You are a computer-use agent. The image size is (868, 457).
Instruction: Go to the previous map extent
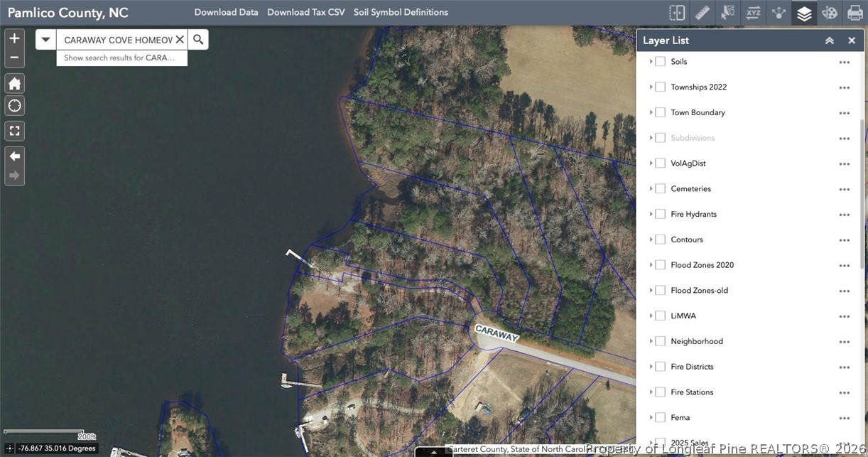point(14,156)
